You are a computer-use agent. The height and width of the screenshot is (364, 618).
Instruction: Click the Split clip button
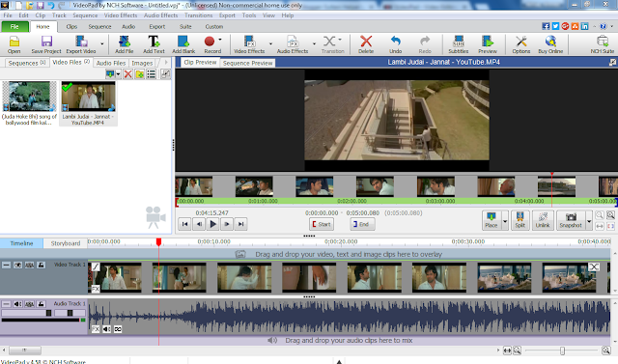tap(520, 220)
